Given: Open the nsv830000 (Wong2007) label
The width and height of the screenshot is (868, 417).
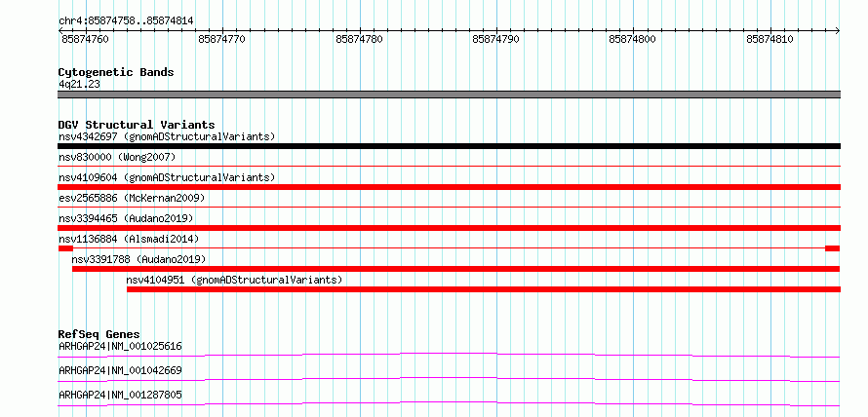Looking at the screenshot, I should coord(117,157).
